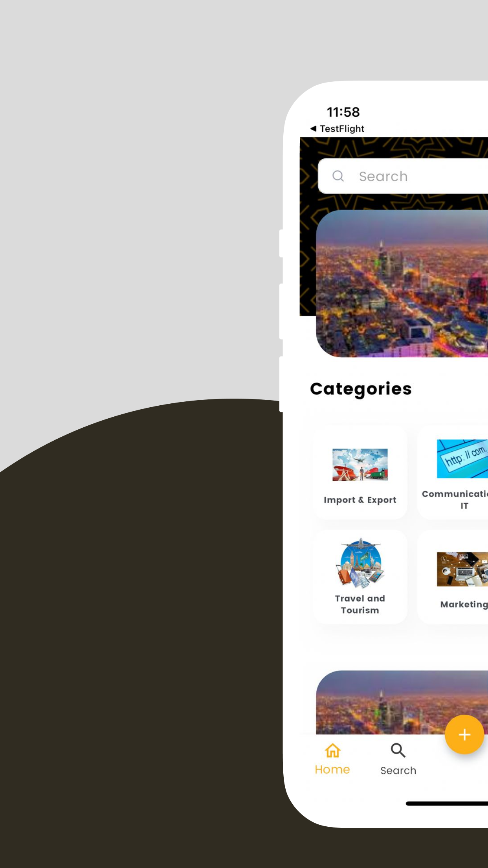
Task: Open the Import & Export label
Action: (x=360, y=500)
